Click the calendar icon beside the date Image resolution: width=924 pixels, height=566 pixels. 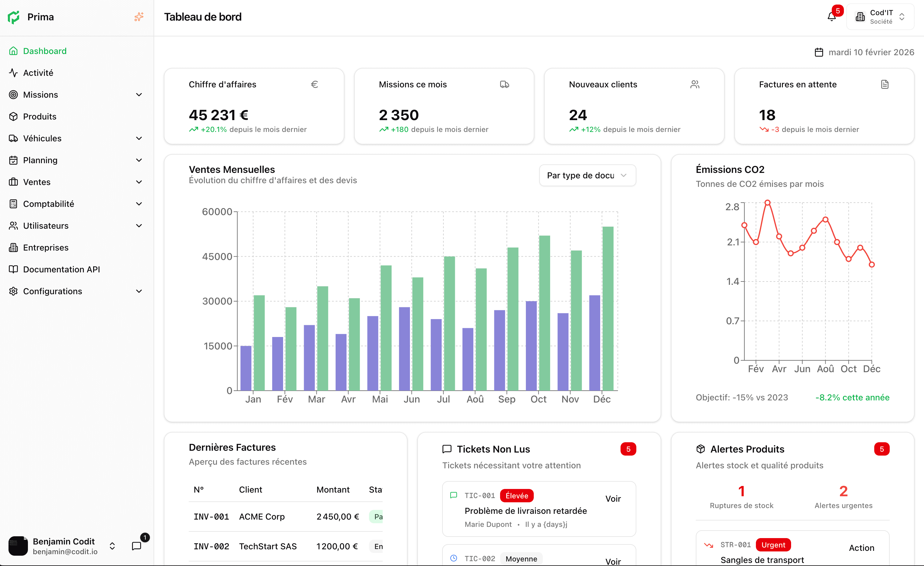coord(819,52)
